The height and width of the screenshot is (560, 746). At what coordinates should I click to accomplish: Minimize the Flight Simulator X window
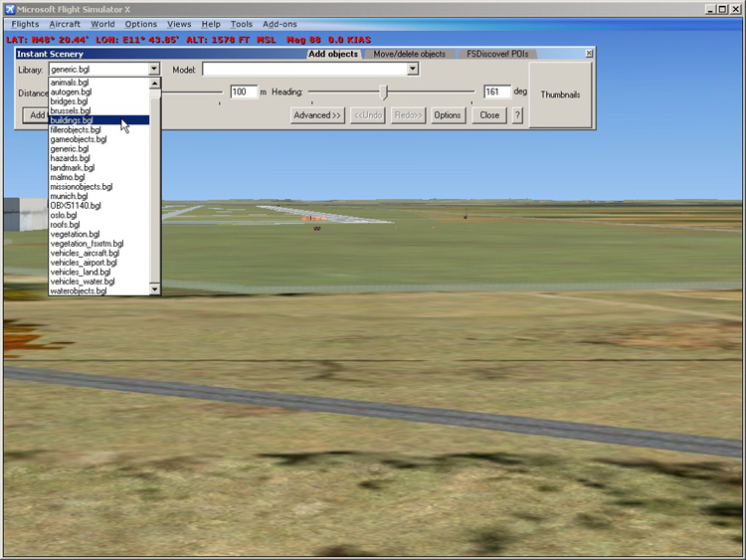711,9
